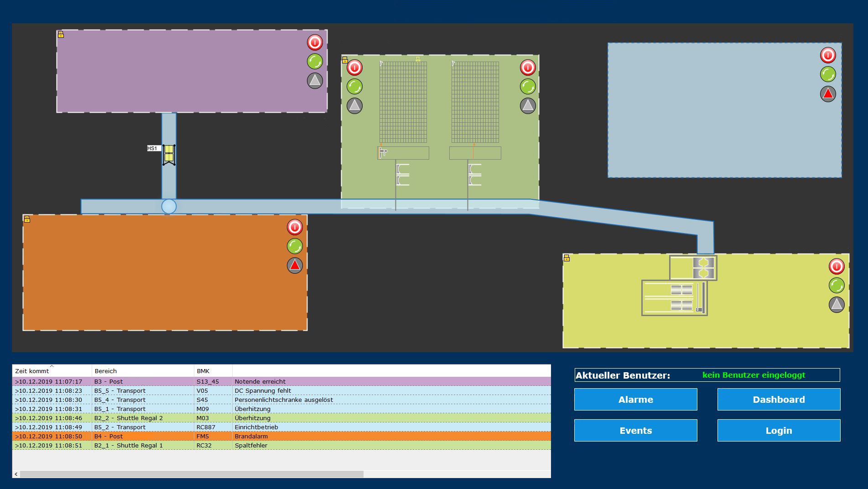Open the Dashboard view

779,400
